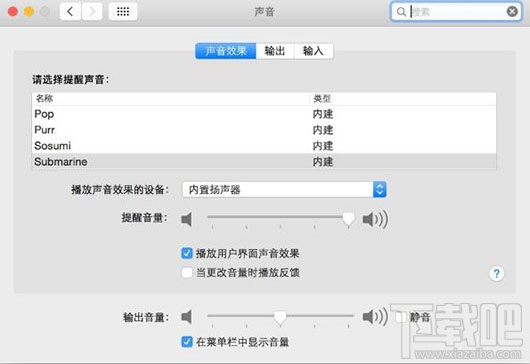This screenshot has height=364, width=530.
Task: Go forward with the right arrow button
Action: (92, 12)
